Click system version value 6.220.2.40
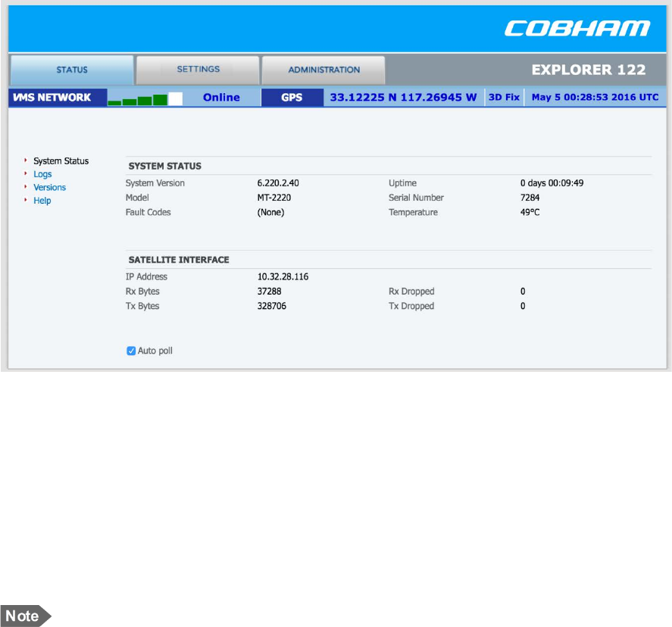The width and height of the screenshot is (672, 627). (278, 183)
